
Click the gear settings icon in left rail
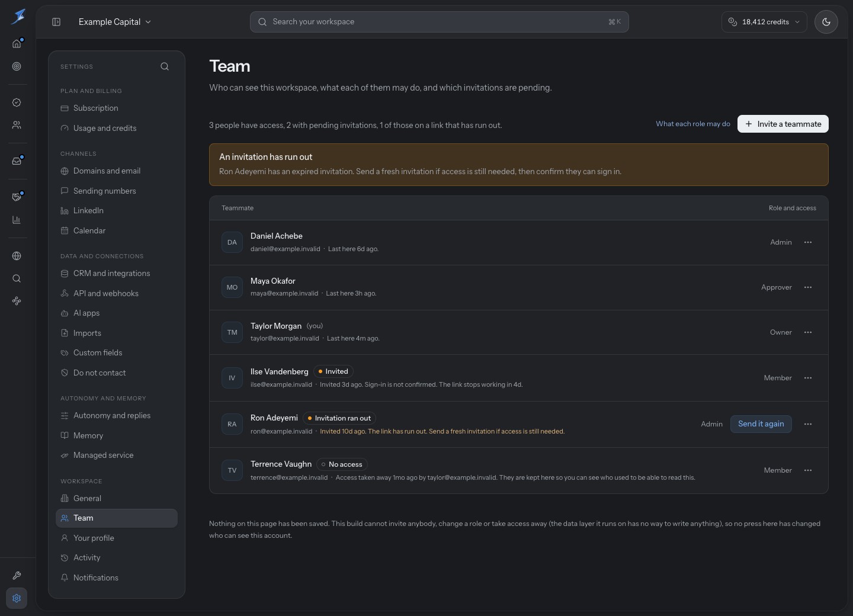(17, 598)
